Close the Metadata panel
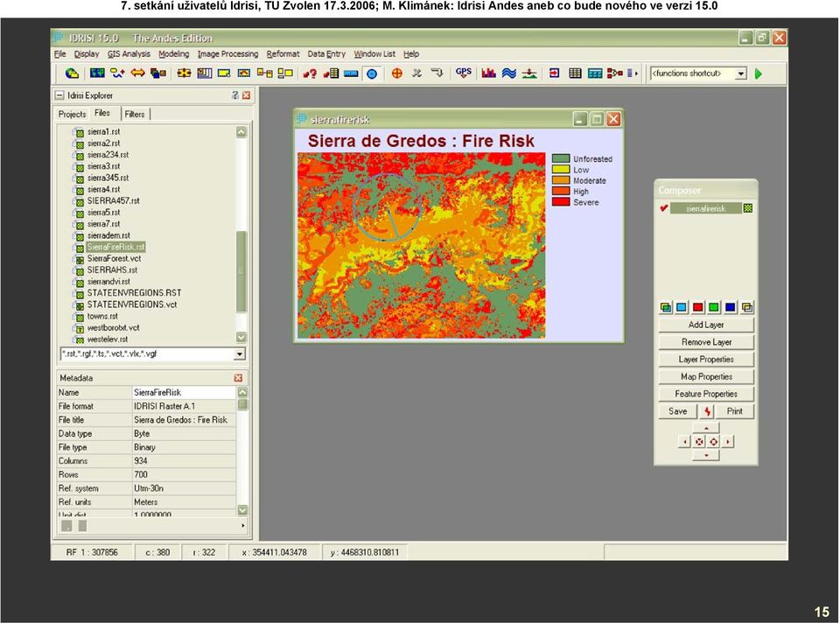 point(238,378)
